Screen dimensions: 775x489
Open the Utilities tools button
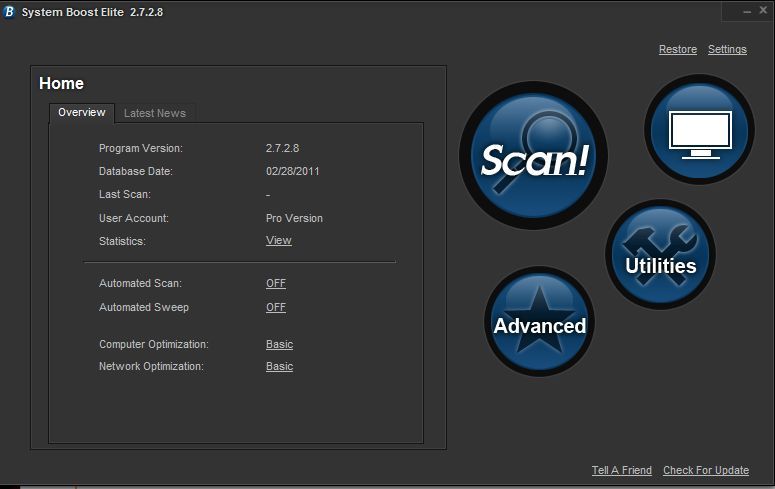(x=660, y=254)
